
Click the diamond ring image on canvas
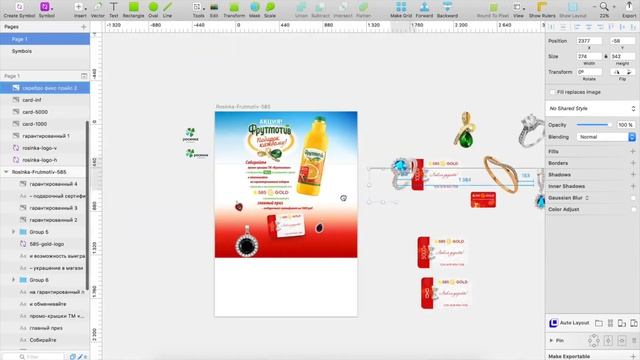coord(531,130)
